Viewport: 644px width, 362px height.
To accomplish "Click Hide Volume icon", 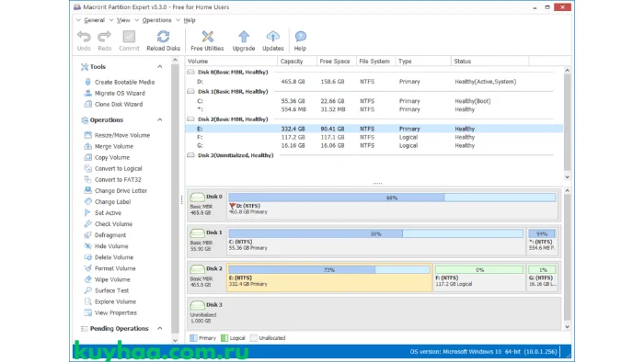I will click(87, 246).
